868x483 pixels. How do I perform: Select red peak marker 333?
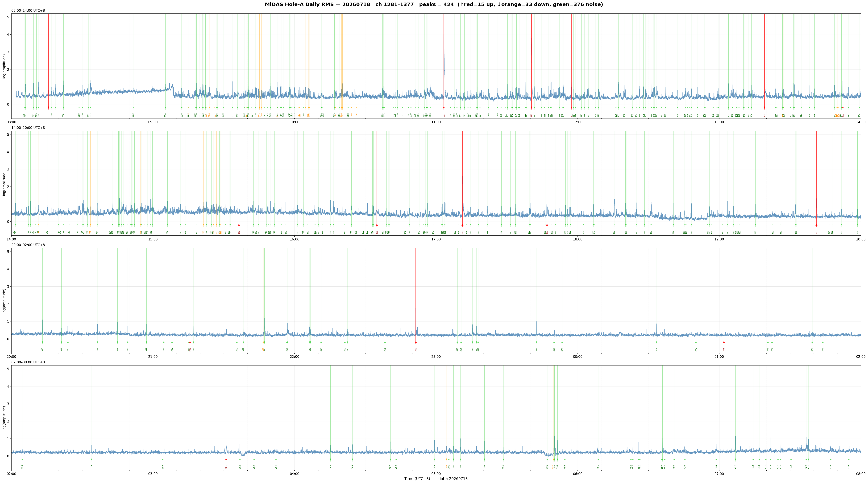(x=816, y=225)
